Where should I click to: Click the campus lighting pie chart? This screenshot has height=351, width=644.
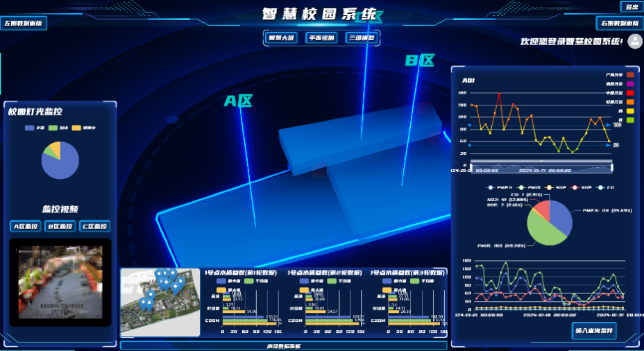click(x=60, y=161)
